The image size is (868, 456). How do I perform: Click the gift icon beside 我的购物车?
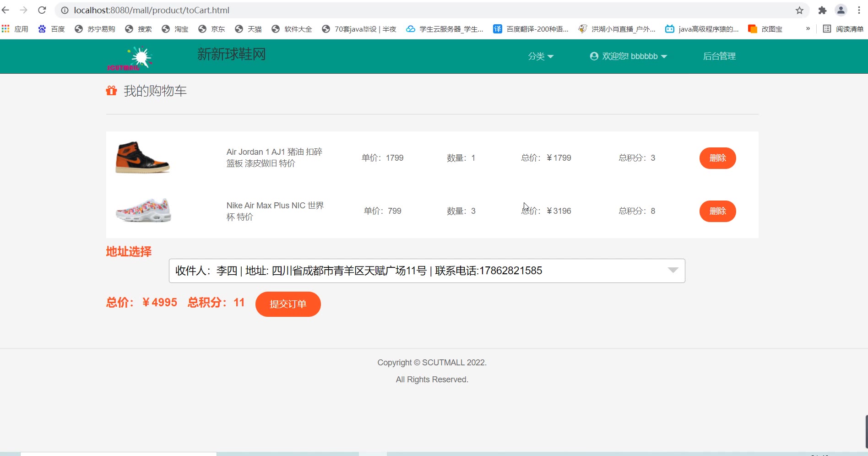111,91
